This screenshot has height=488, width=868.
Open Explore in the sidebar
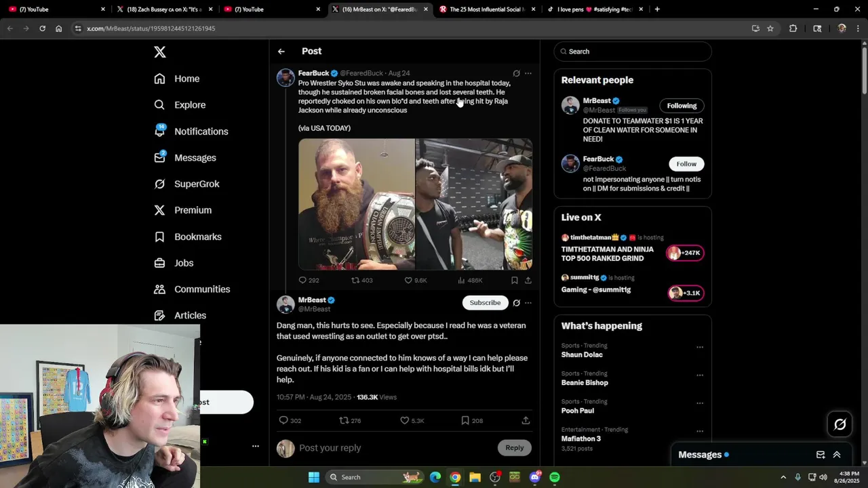(x=180, y=105)
